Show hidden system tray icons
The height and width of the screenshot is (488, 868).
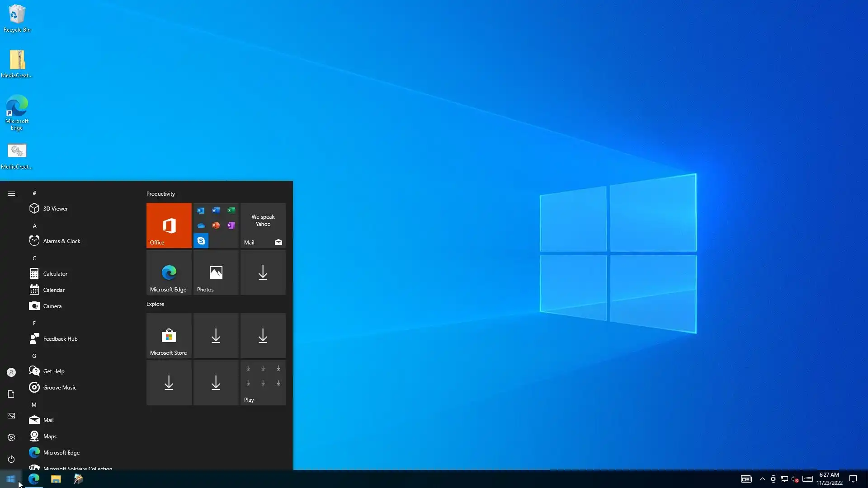click(x=762, y=479)
